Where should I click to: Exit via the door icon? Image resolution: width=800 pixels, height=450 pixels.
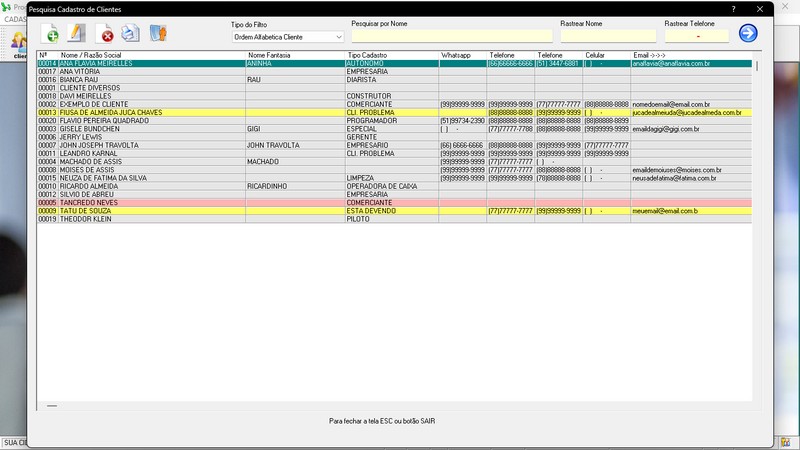point(158,33)
